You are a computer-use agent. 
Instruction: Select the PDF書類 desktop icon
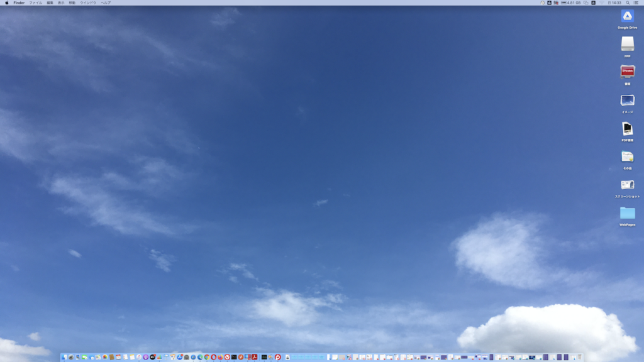coord(627,128)
